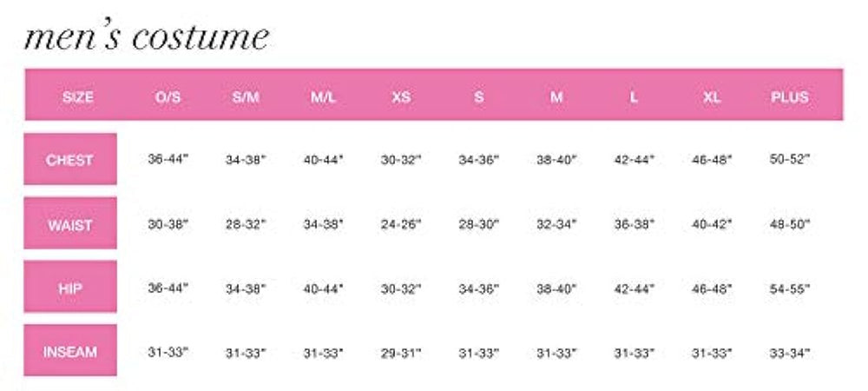Click the pink CHEST row label
The height and width of the screenshot is (391, 868).
[70, 160]
